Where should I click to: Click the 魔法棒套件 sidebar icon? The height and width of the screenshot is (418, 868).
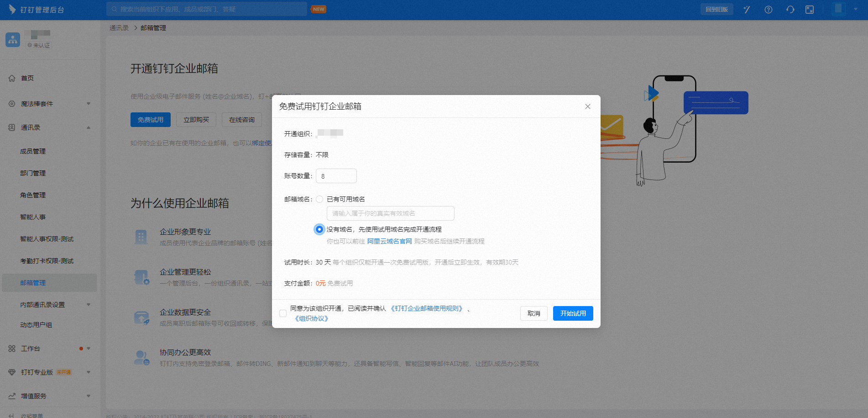click(12, 104)
